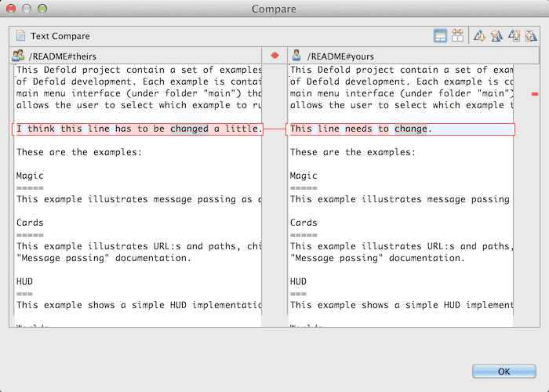Jump to the Previous Change via toolbar
This screenshot has width=549, height=392.
[x=531, y=36]
